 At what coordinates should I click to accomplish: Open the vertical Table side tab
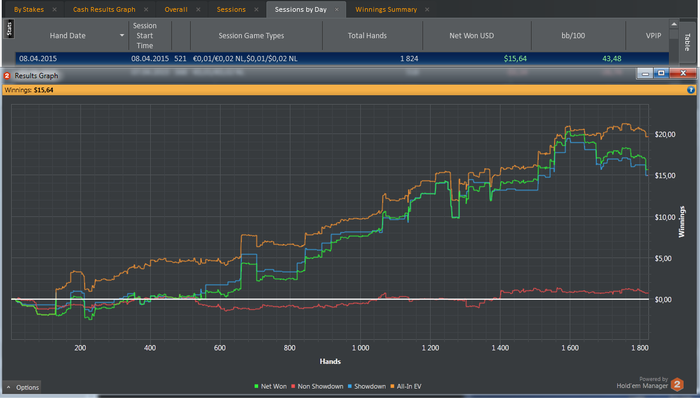click(688, 42)
